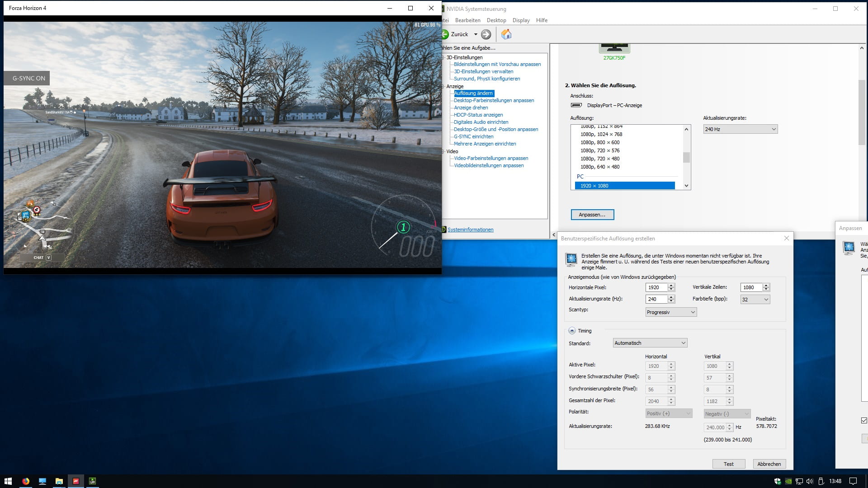Open the Zurück history dropdown arrow
Screen dimensions: 868x488
click(x=476, y=34)
